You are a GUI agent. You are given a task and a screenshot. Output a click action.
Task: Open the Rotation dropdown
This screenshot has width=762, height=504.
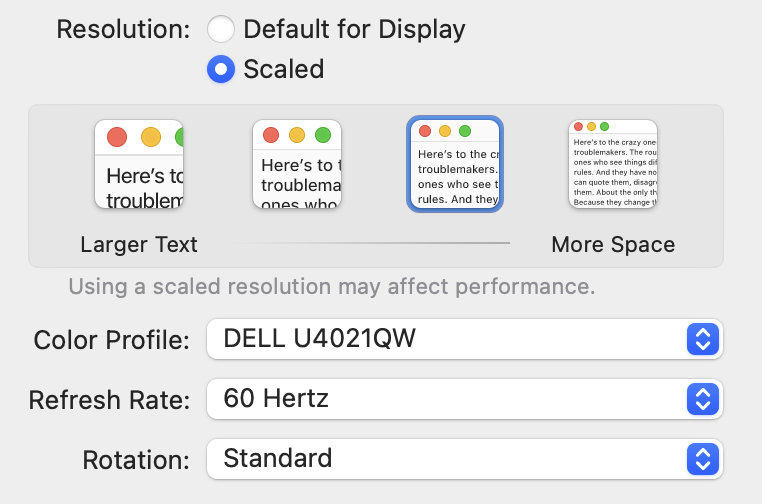pyautogui.click(x=463, y=459)
